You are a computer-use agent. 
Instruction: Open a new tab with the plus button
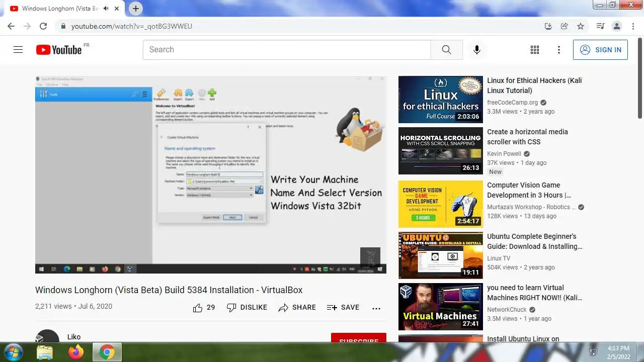coord(136,9)
